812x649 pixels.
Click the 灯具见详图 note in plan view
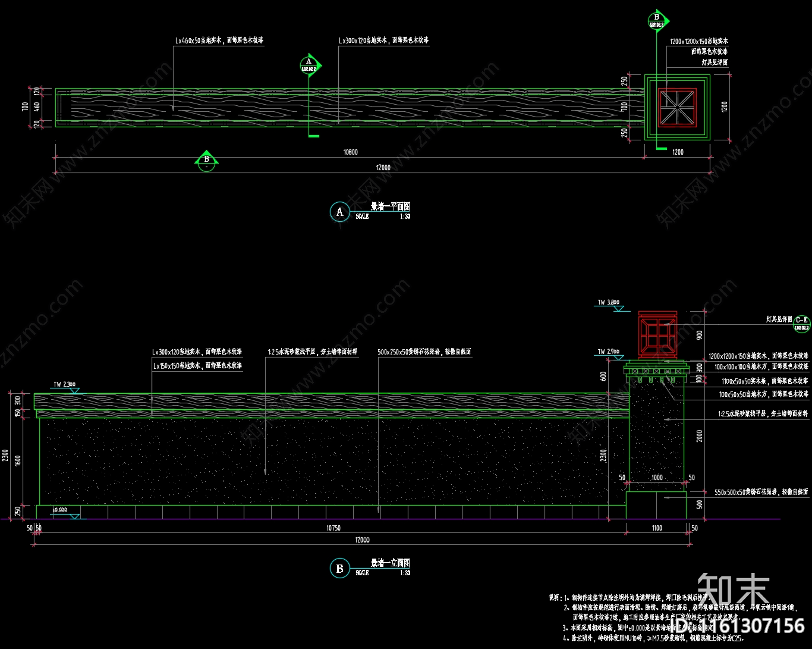[x=715, y=62]
